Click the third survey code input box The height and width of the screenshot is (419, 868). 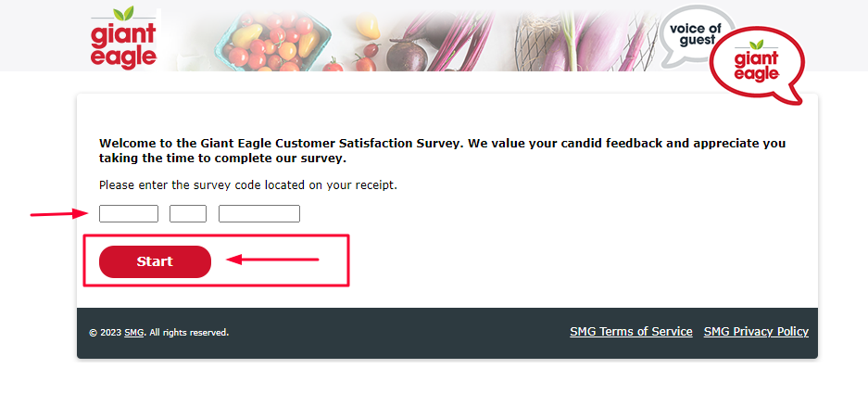click(x=259, y=213)
